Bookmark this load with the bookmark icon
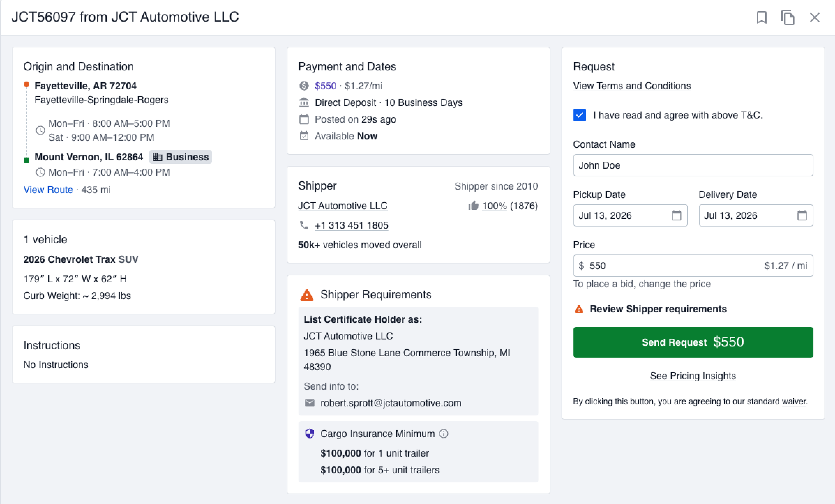The image size is (835, 504). tap(761, 17)
